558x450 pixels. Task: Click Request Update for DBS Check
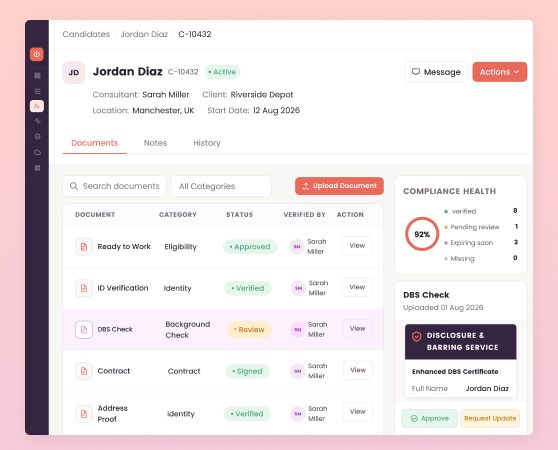pos(490,418)
